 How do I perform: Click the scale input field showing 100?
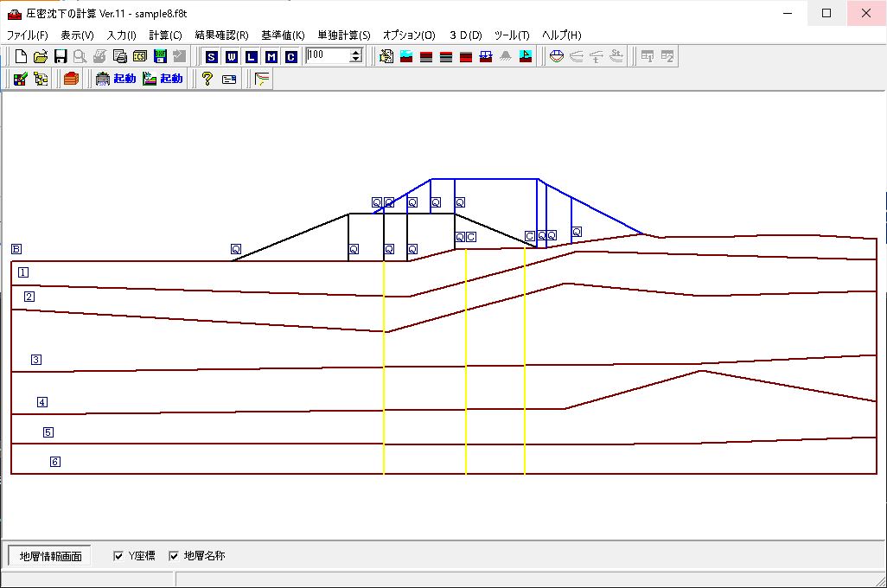click(329, 55)
